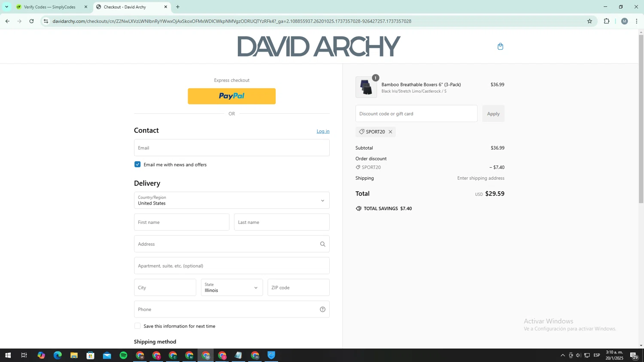Close the Verify Codes — SimplyCodes tab
Viewport: 644px width, 362px height.
[x=86, y=7]
